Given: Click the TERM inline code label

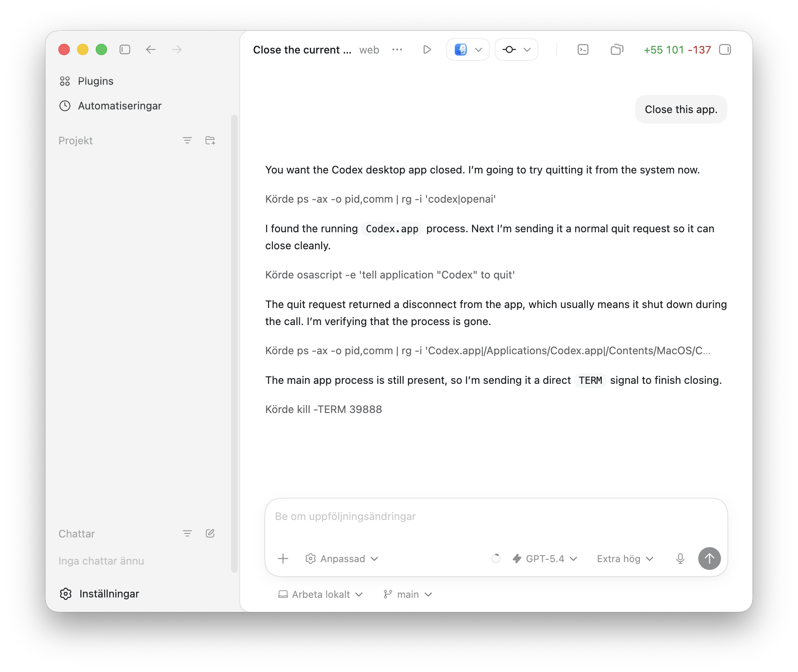Looking at the screenshot, I should [x=590, y=381].
